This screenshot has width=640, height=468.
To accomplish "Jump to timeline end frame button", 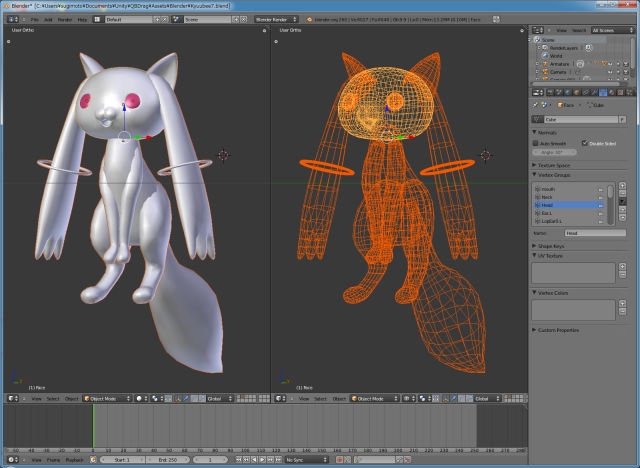I will click(x=278, y=459).
